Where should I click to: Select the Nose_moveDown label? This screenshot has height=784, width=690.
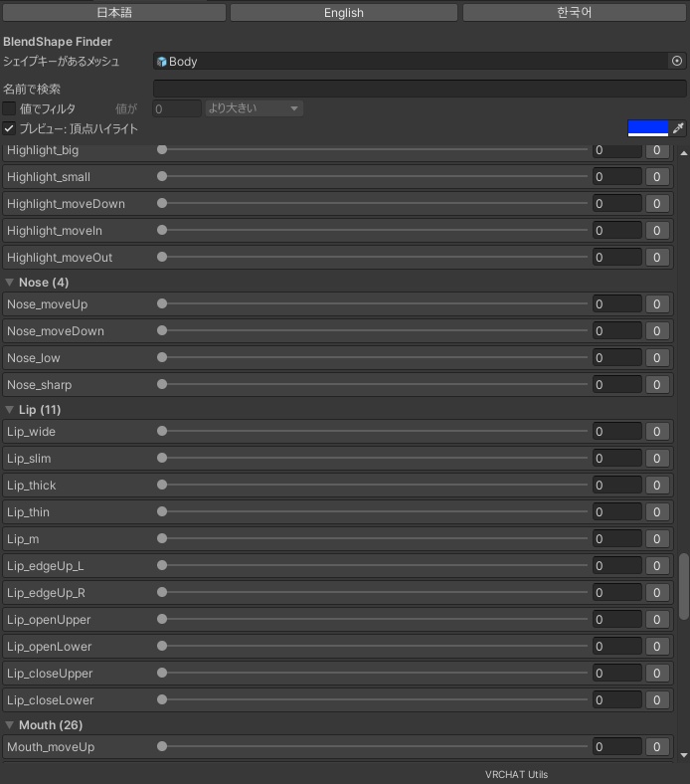click(56, 331)
